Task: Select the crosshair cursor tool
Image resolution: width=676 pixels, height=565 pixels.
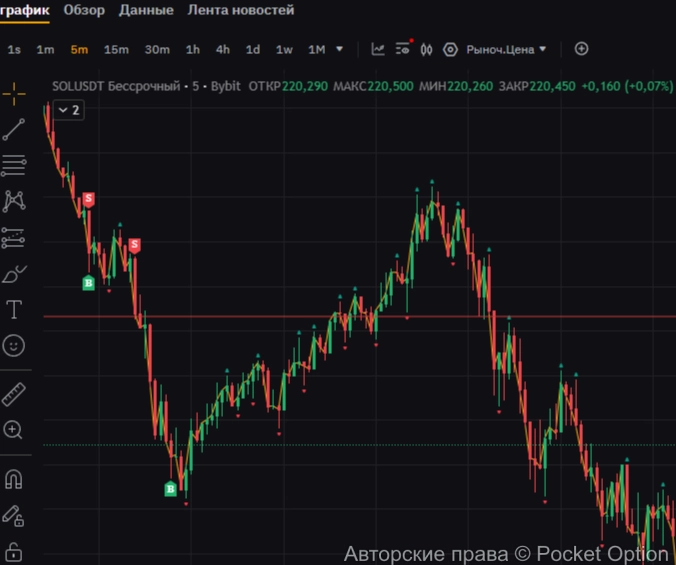Action: click(x=14, y=94)
